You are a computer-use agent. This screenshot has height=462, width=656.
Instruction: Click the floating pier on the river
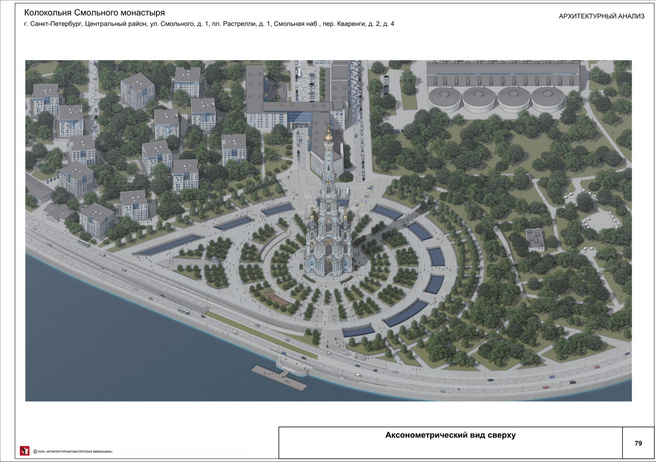click(x=279, y=377)
